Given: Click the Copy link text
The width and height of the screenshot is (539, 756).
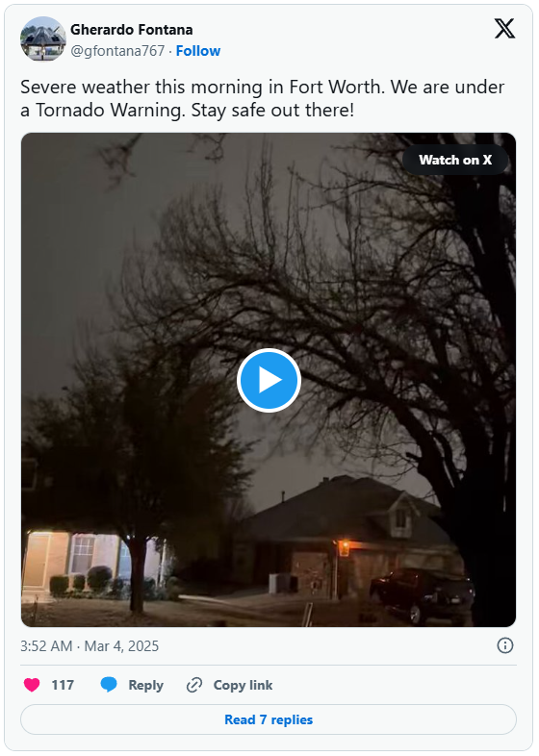Looking at the screenshot, I should click(243, 685).
